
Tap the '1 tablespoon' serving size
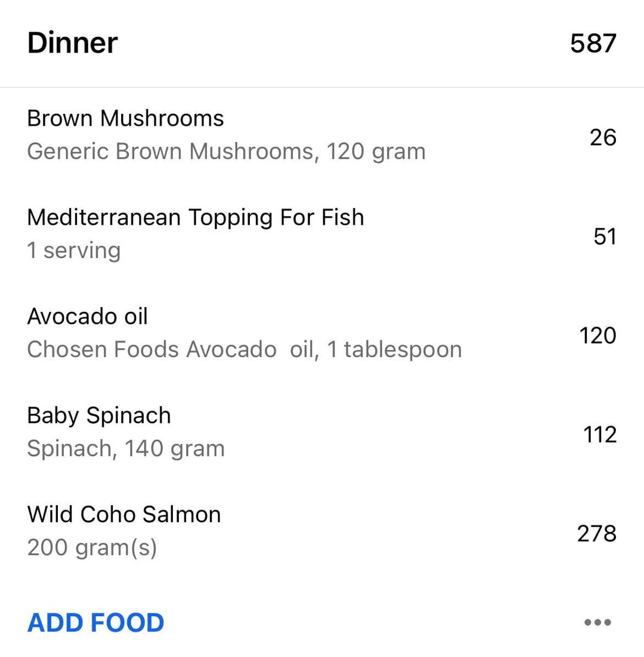(x=394, y=349)
